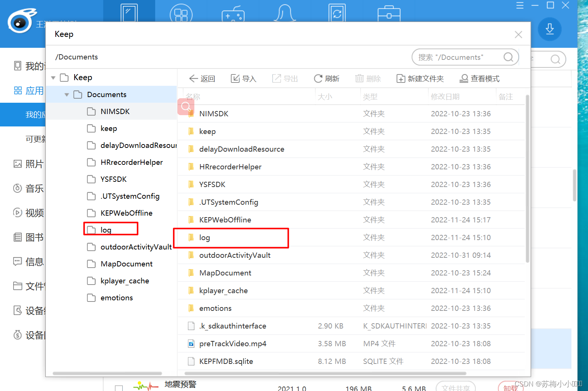The image size is (588, 391).
Task: Select .UTSystemConfig in the left tree
Action: pos(111,196)
